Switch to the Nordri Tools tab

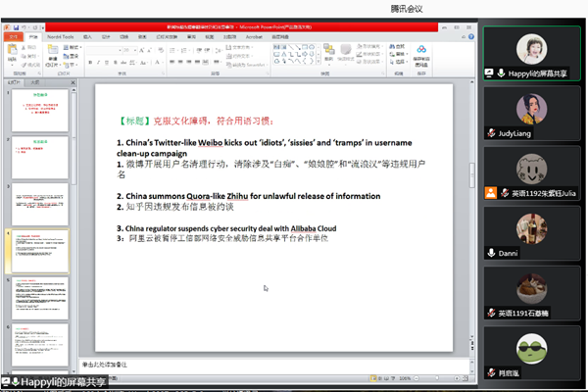pos(61,37)
